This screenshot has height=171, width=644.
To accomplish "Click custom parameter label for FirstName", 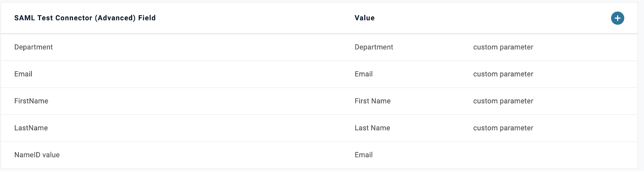I will click(503, 101).
